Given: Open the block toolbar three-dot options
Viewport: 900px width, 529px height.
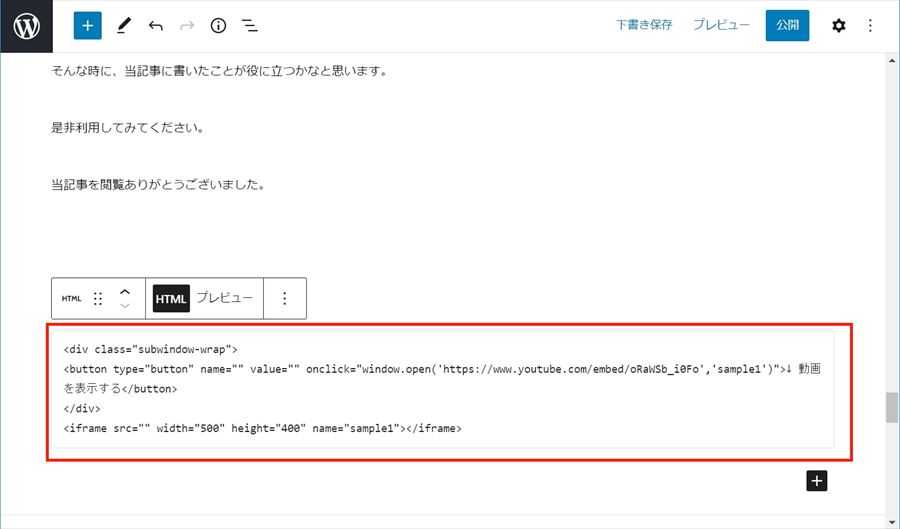Looking at the screenshot, I should coord(285,298).
